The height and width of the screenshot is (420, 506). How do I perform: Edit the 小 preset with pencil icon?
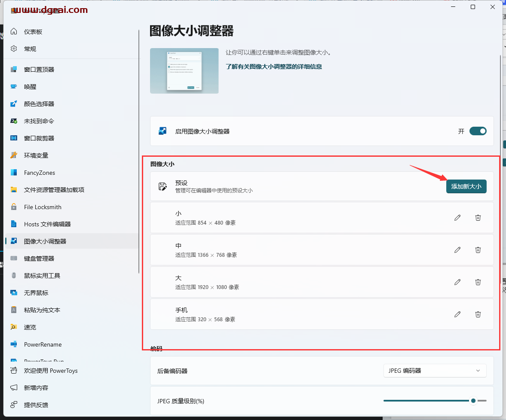(x=457, y=218)
